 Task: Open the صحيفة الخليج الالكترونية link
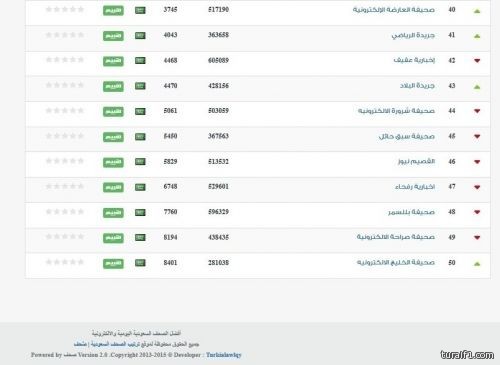click(x=396, y=262)
